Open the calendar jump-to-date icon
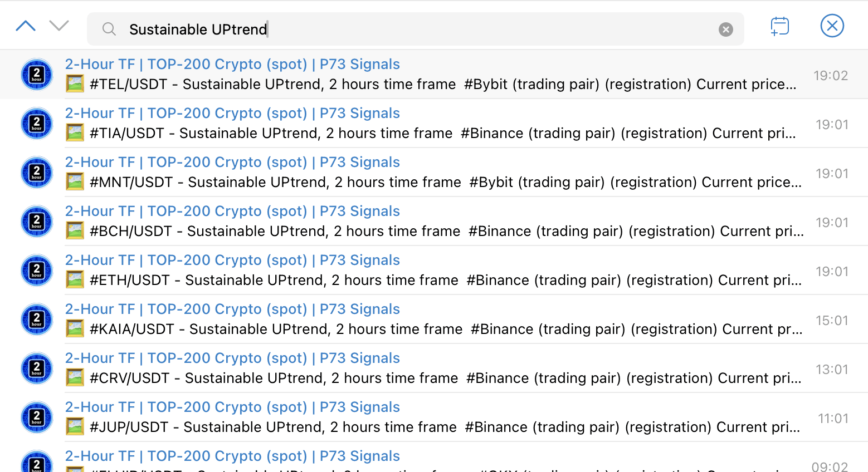The height and width of the screenshot is (472, 868). tap(779, 26)
